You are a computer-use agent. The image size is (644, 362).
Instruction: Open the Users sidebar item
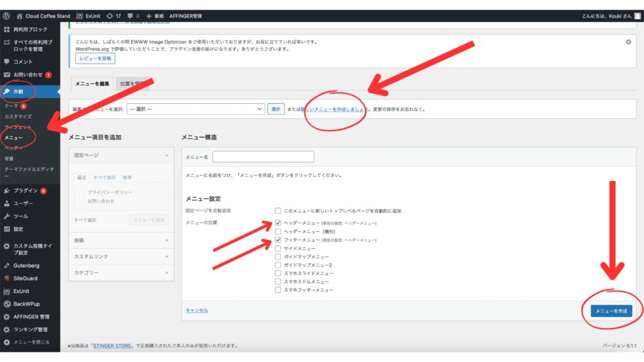23,203
